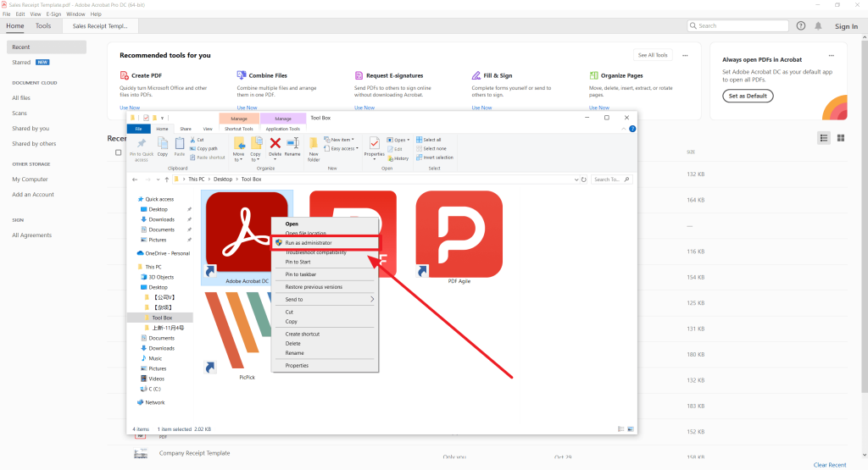Refresh the Explorer address bar
Image resolution: width=868 pixels, height=470 pixels.
tap(583, 180)
